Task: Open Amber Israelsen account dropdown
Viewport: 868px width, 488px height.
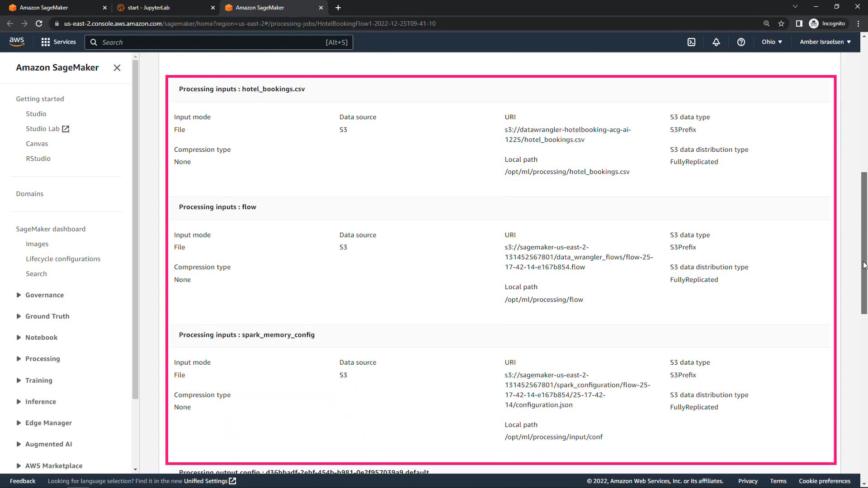Action: click(x=825, y=42)
